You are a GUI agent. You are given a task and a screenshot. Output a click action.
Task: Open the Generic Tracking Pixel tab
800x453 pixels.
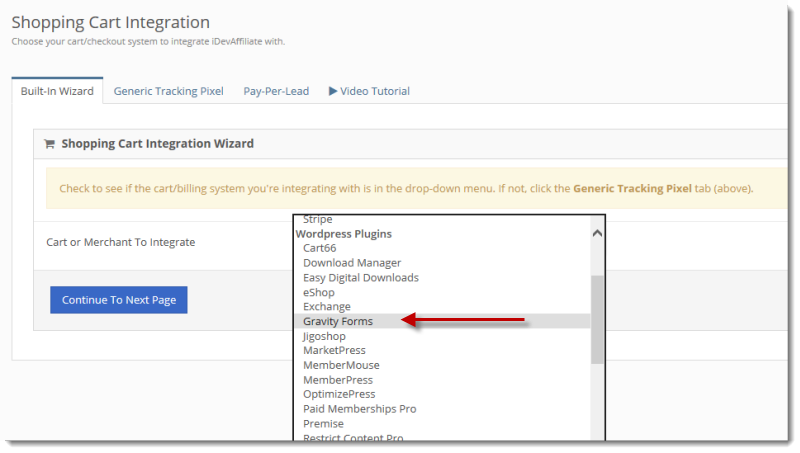click(x=168, y=91)
